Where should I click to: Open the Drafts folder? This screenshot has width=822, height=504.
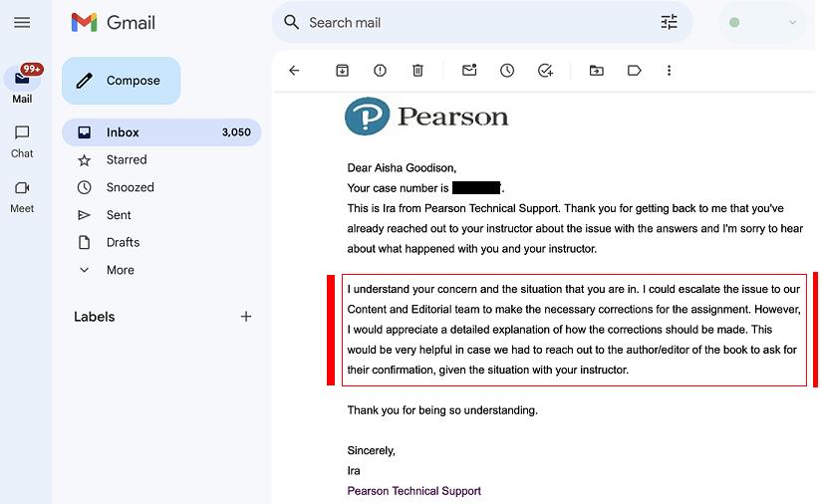point(123,242)
